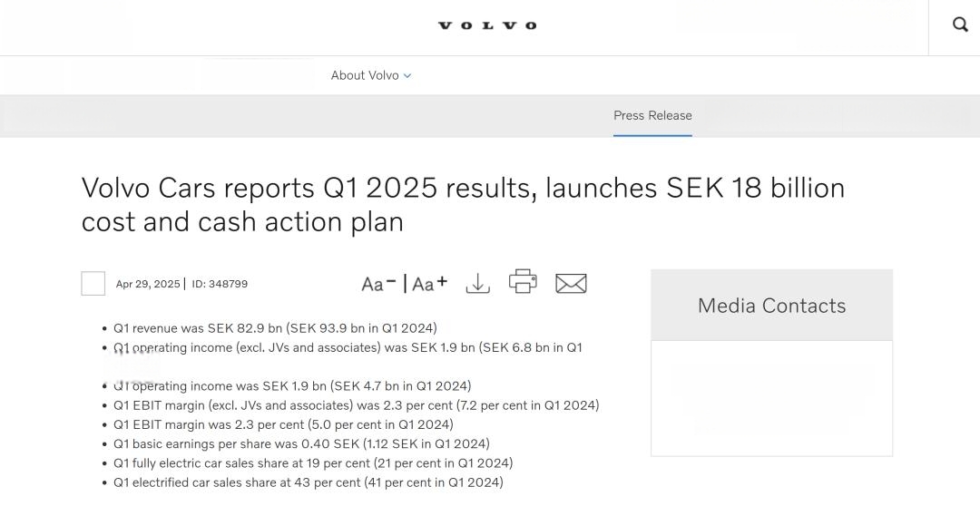Select the Q1 electrified car sales share line
This screenshot has height=506, width=980.
pyautogui.click(x=309, y=483)
